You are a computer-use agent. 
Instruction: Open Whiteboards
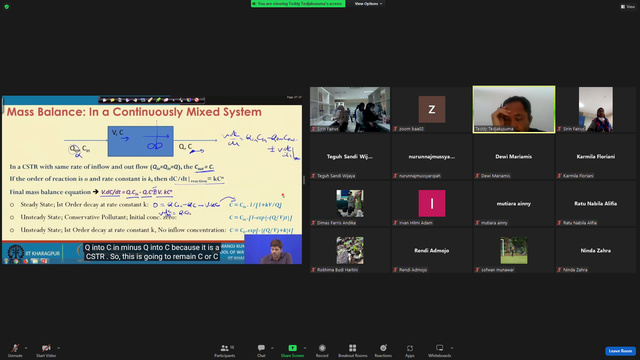pyautogui.click(x=440, y=350)
